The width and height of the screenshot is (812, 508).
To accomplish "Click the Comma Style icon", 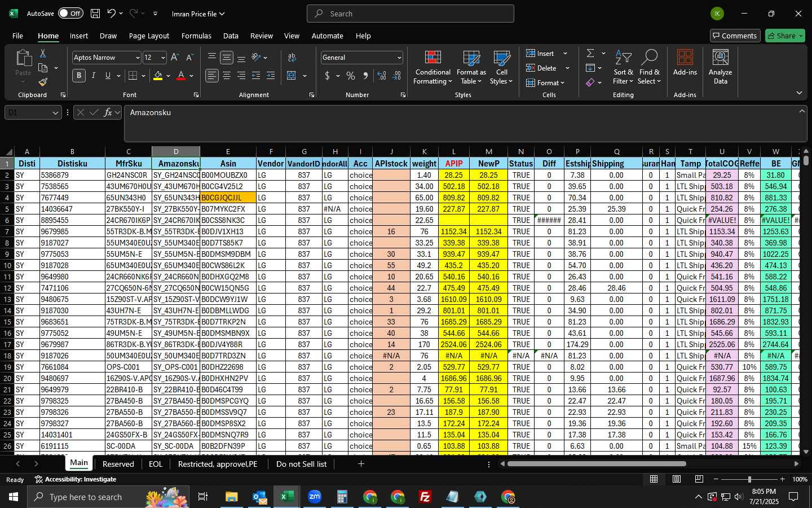I will [x=365, y=76].
